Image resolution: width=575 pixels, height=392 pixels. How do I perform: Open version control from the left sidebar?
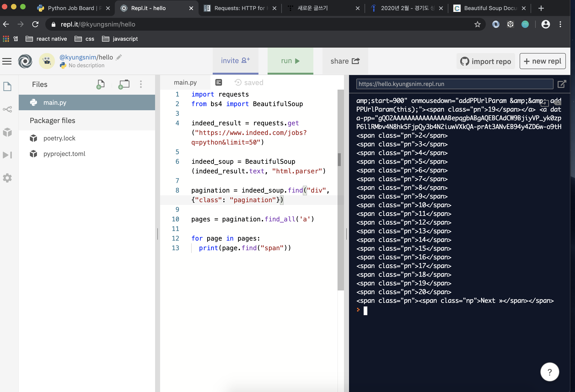7,109
